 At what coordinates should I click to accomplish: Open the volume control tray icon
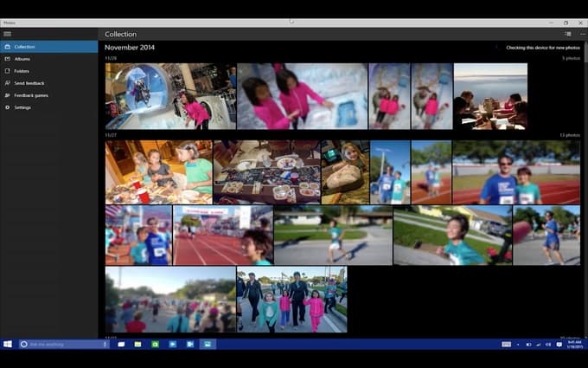click(548, 345)
